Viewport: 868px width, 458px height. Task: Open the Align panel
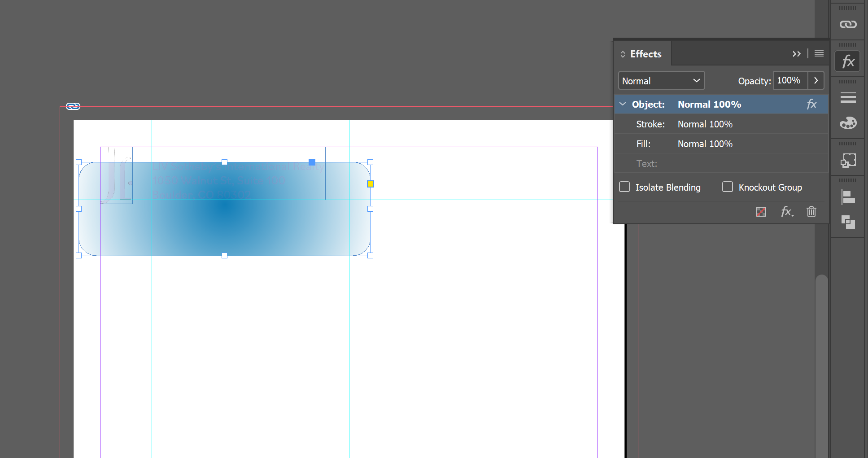(x=848, y=197)
